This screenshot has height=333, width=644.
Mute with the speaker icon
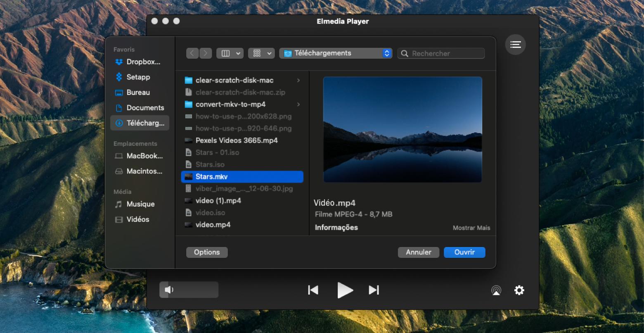[x=168, y=290]
